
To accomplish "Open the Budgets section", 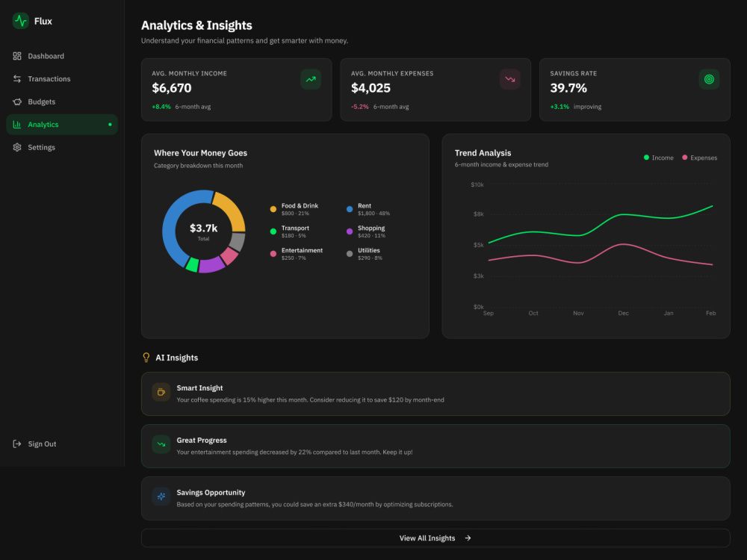I will (x=62, y=102).
